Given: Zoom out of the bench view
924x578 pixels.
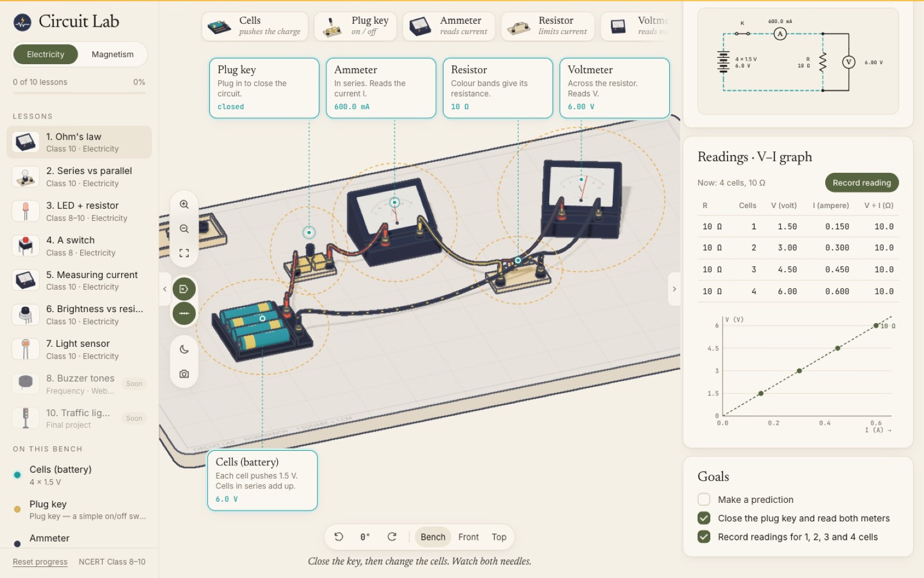Looking at the screenshot, I should [x=184, y=229].
